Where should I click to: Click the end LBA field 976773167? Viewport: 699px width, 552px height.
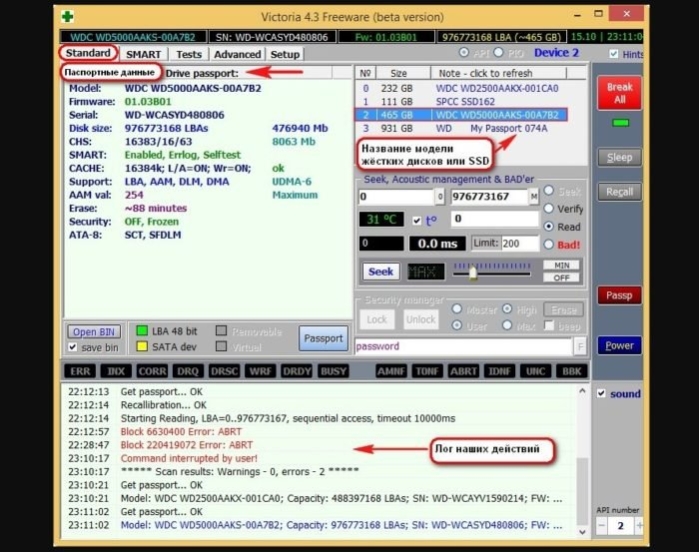pos(489,196)
